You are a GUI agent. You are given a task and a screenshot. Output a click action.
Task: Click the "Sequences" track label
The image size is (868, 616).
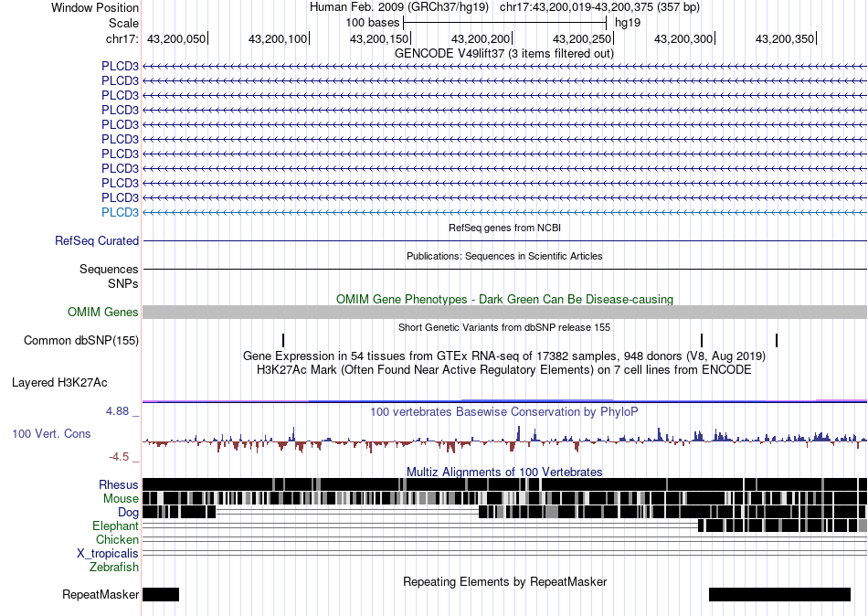point(109,270)
